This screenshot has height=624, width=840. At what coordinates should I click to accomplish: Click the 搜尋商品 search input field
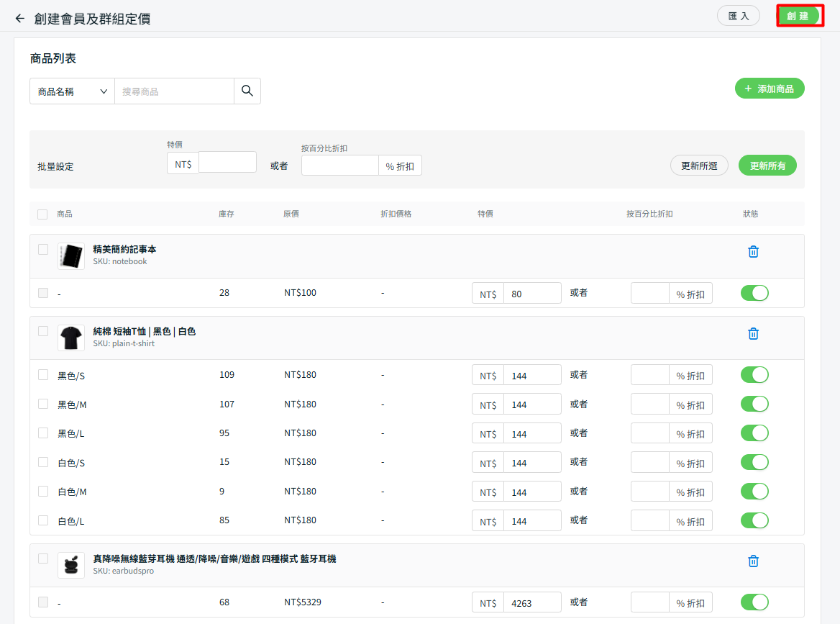click(174, 91)
